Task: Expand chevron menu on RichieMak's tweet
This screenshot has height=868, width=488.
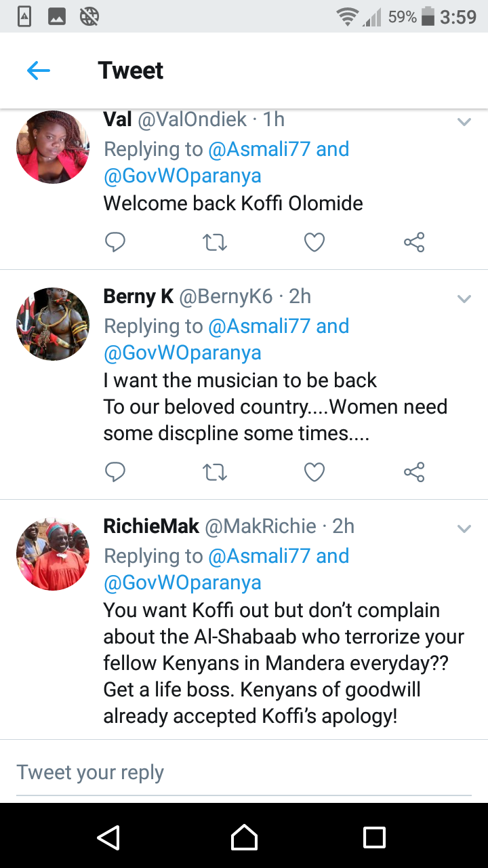Action: pos(464,529)
